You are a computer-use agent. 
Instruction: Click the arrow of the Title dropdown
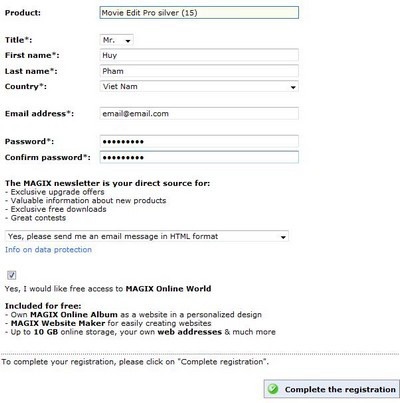pos(128,41)
